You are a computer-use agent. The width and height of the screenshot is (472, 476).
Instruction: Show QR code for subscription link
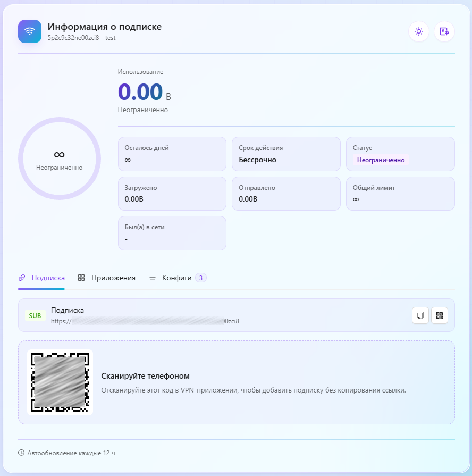click(439, 315)
